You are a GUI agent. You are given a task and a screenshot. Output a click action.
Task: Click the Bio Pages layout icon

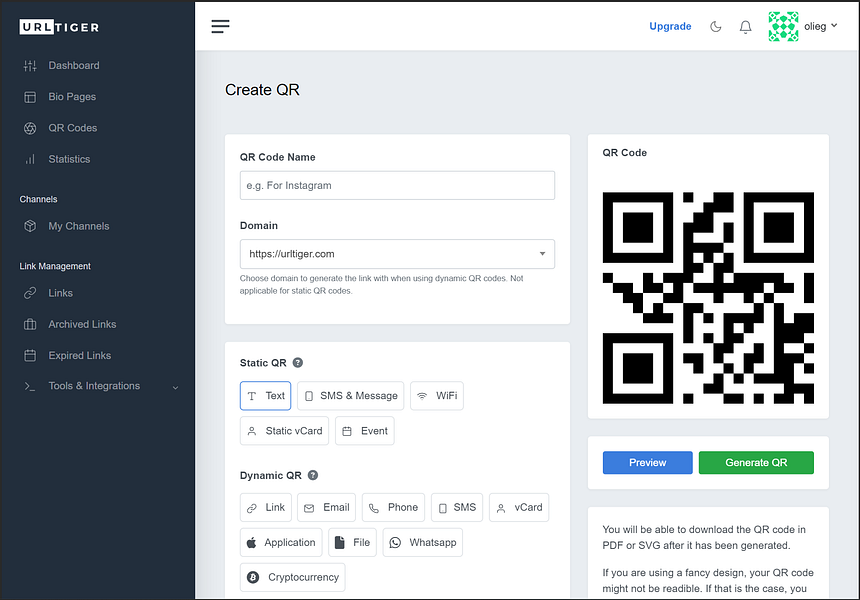point(30,97)
